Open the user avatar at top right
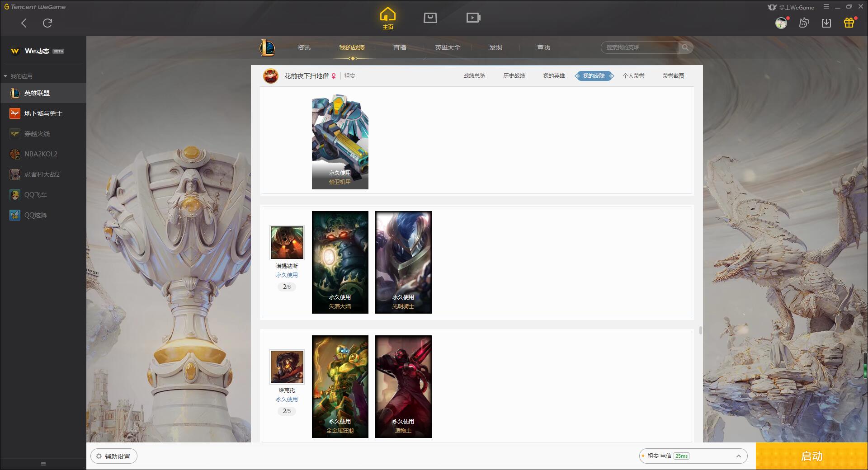868x470 pixels. point(781,23)
